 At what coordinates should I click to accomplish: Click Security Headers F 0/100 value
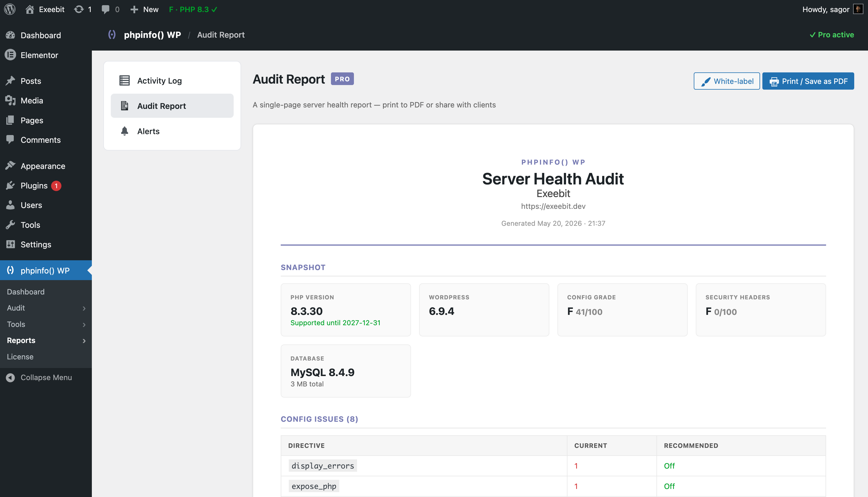coord(721,311)
